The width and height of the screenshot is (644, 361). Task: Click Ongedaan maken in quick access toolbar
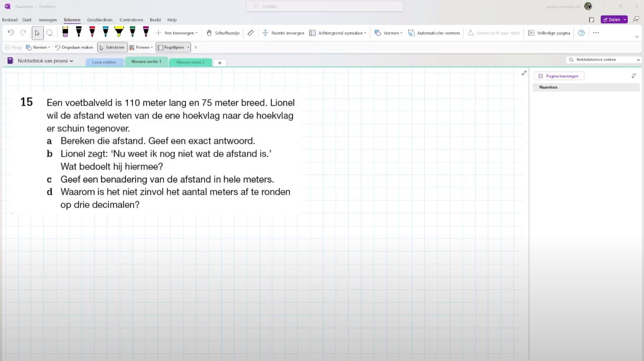pyautogui.click(x=74, y=47)
